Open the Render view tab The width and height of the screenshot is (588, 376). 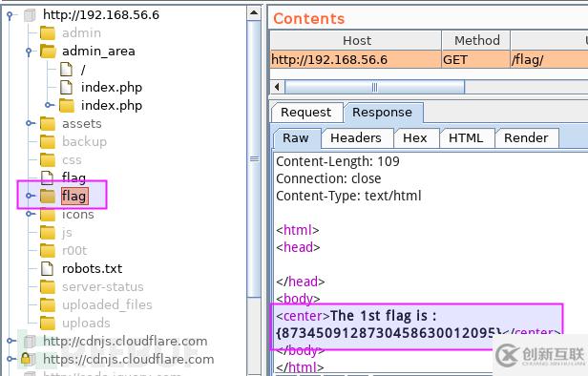(526, 138)
